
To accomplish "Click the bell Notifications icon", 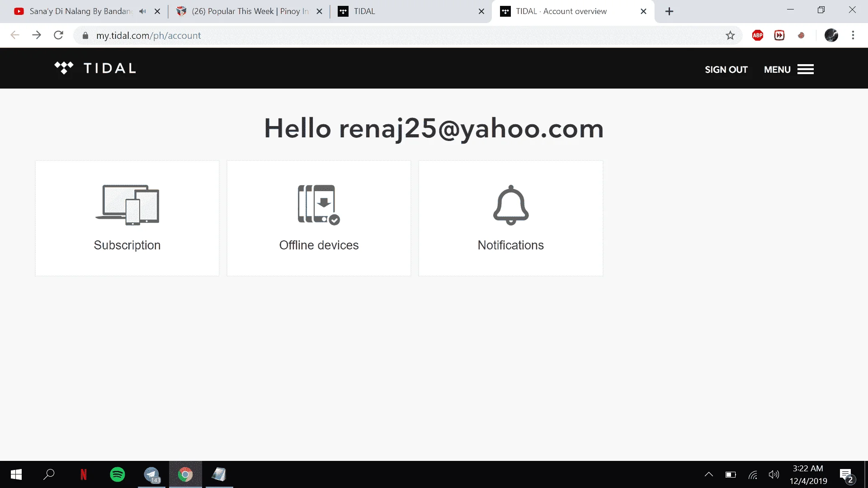I will coord(511,205).
